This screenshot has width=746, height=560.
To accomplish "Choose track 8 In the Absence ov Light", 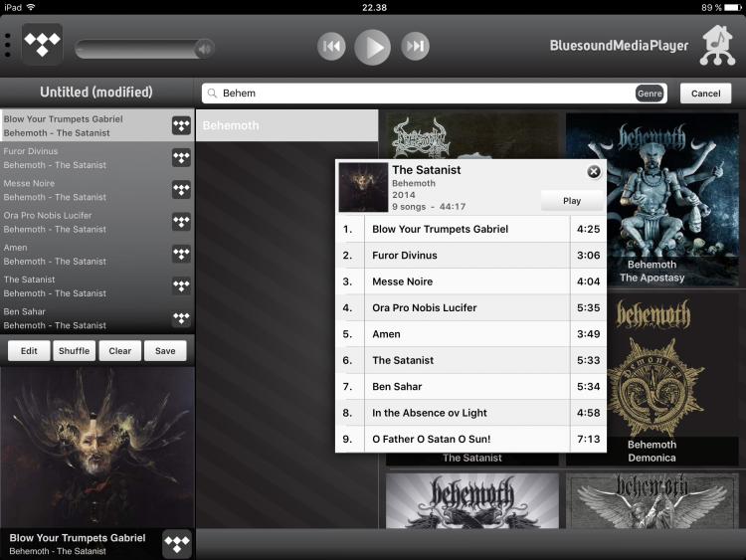I will point(471,413).
